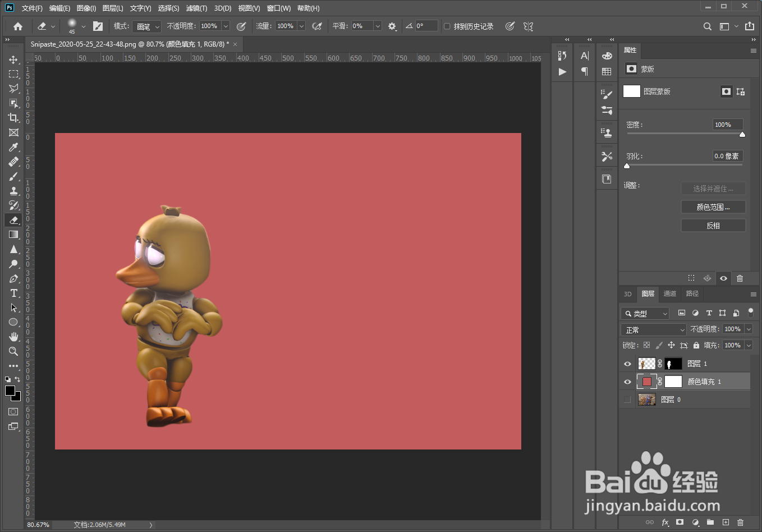Expand the layer 不透明度 dropdown arrow
Viewport: 762px width, 532px height.
tap(749, 329)
